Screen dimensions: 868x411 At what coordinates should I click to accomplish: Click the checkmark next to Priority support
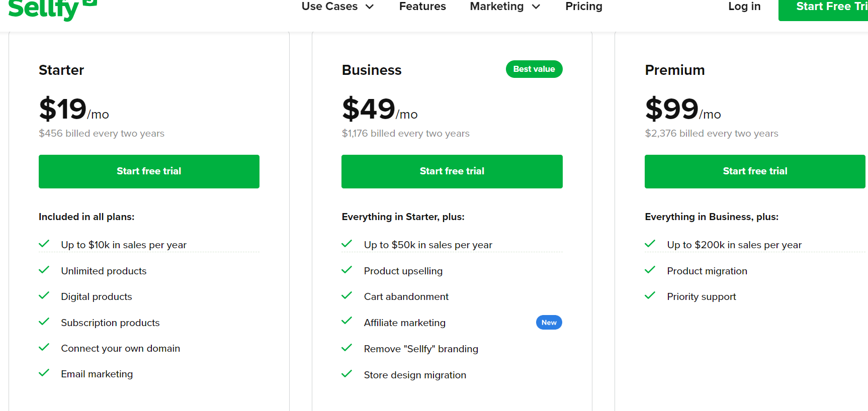point(650,295)
